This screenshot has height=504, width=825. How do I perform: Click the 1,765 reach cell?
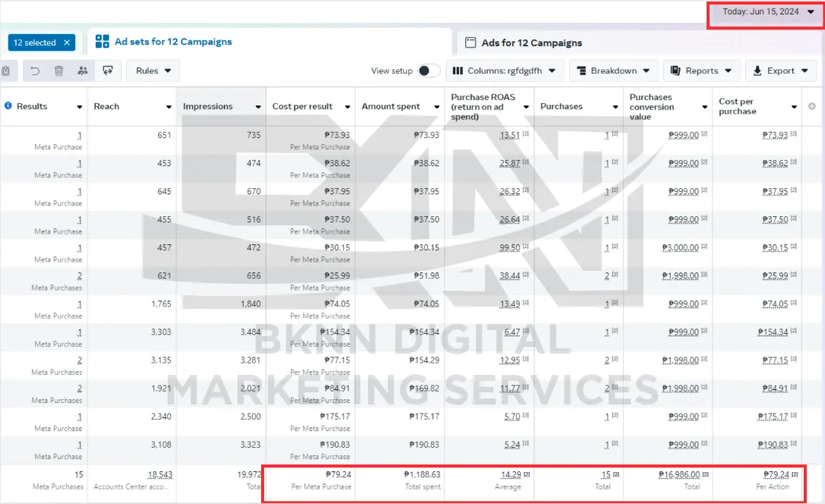coord(161,304)
